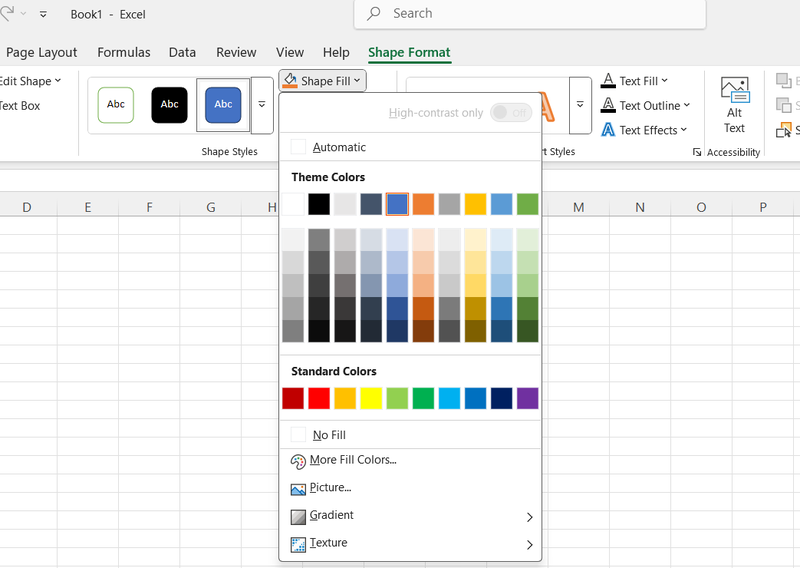Select column P header

(x=763, y=207)
